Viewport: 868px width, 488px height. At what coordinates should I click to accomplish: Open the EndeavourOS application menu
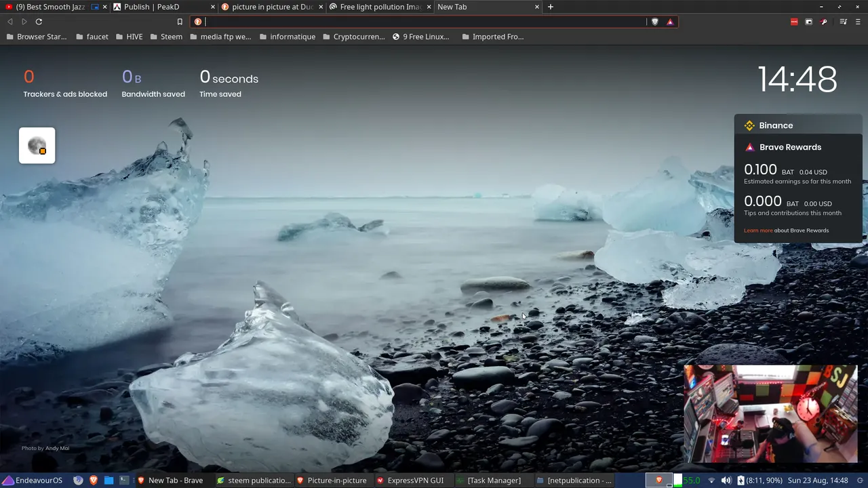33,481
